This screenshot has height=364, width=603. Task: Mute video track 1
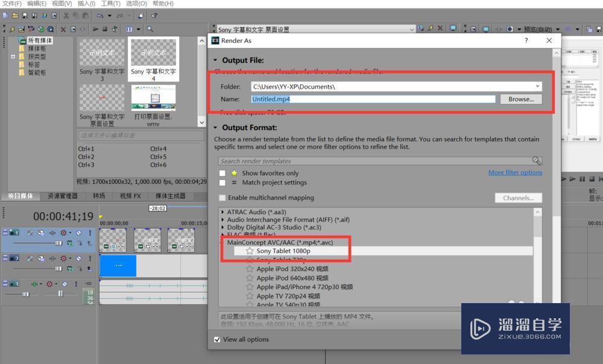coord(78,233)
